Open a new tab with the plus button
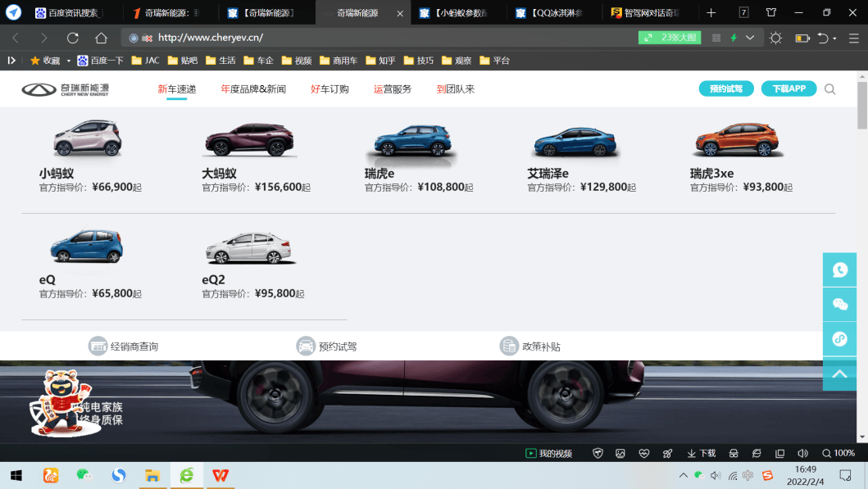 point(711,13)
